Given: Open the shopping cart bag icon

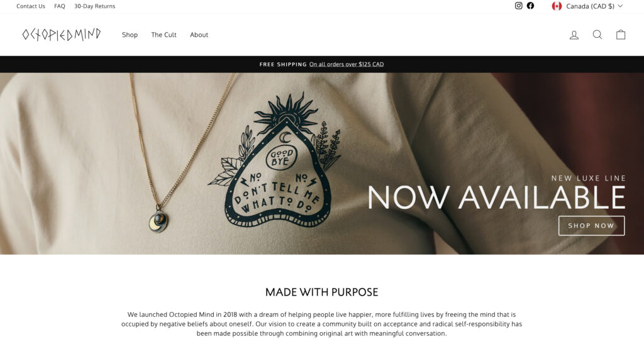Looking at the screenshot, I should point(621,35).
